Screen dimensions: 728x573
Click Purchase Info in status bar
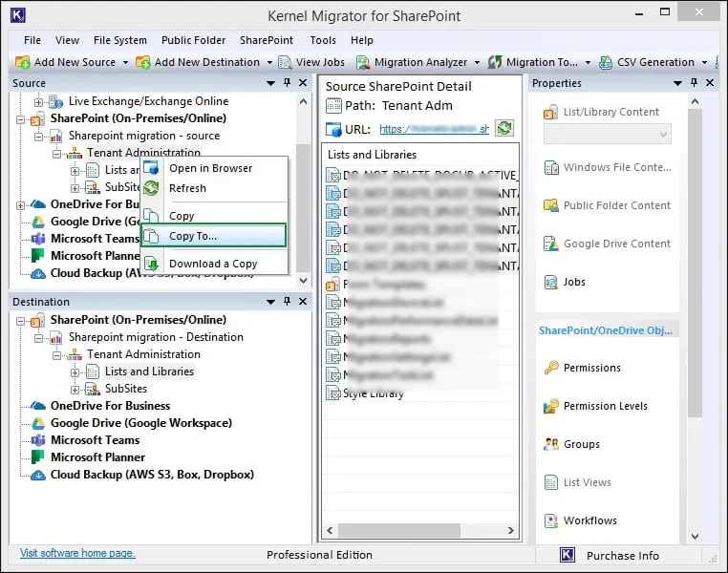(623, 556)
